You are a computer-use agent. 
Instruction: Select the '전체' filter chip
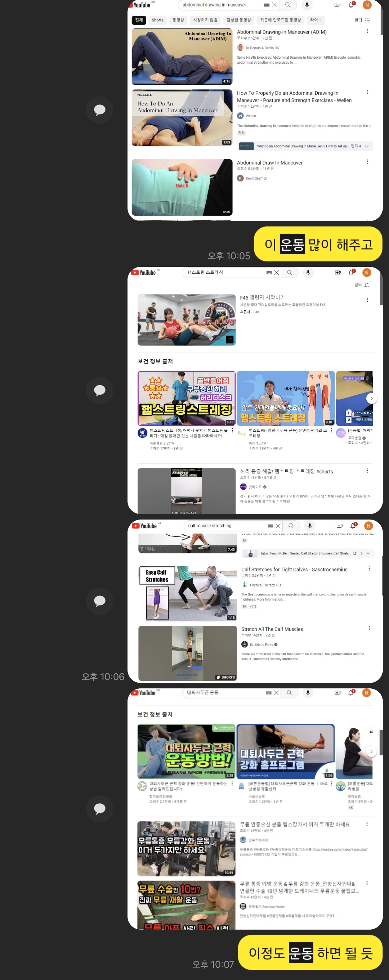pyautogui.click(x=139, y=20)
